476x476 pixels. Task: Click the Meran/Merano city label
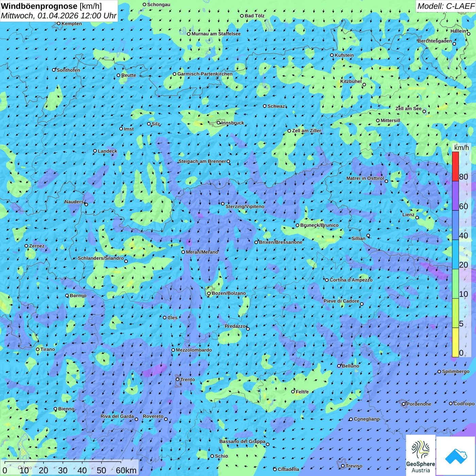point(202,252)
